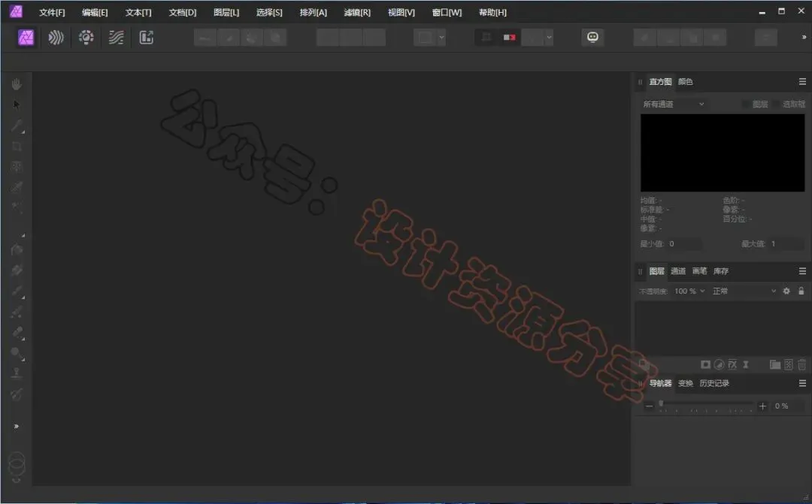Viewport: 812px width, 504px height.
Task: Click the color circles at toolbar bottom
Action: (17, 463)
